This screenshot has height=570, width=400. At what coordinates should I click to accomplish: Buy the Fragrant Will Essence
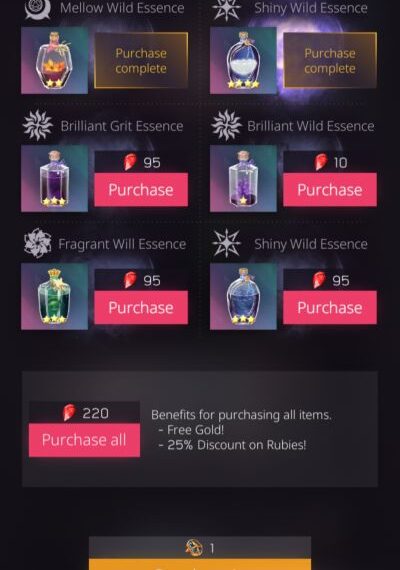[141, 308]
